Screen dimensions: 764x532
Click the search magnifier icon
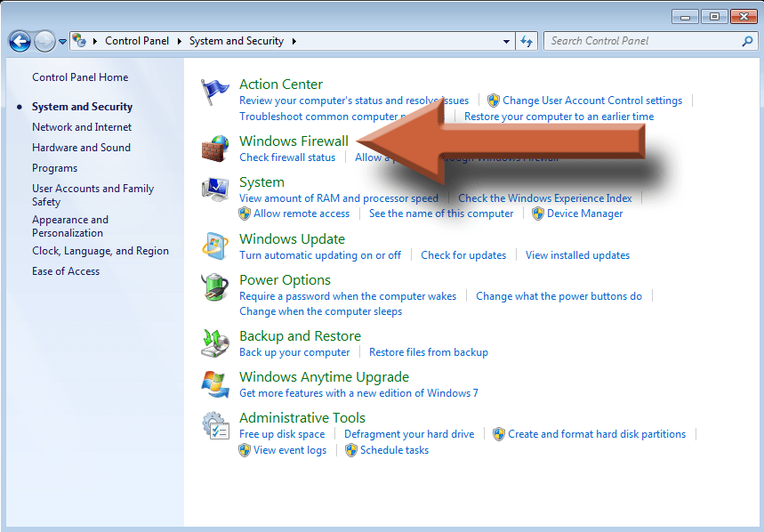(x=747, y=42)
